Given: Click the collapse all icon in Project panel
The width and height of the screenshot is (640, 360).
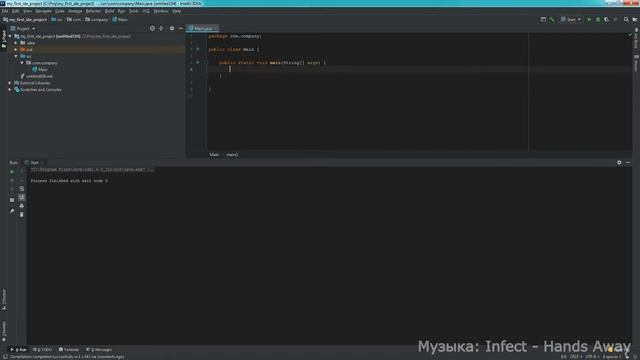Looking at the screenshot, I should 161,29.
